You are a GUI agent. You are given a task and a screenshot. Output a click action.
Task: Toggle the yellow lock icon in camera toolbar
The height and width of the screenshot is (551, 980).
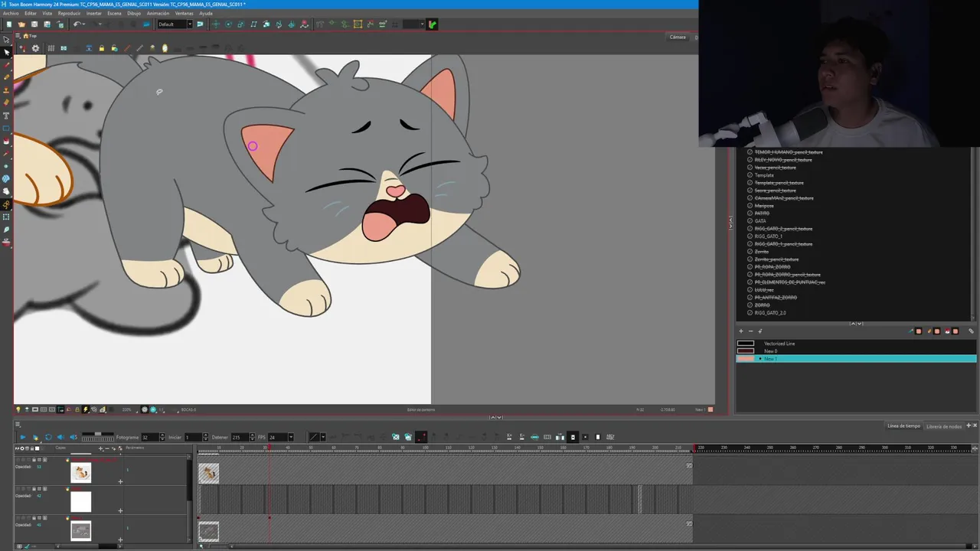[x=101, y=48]
